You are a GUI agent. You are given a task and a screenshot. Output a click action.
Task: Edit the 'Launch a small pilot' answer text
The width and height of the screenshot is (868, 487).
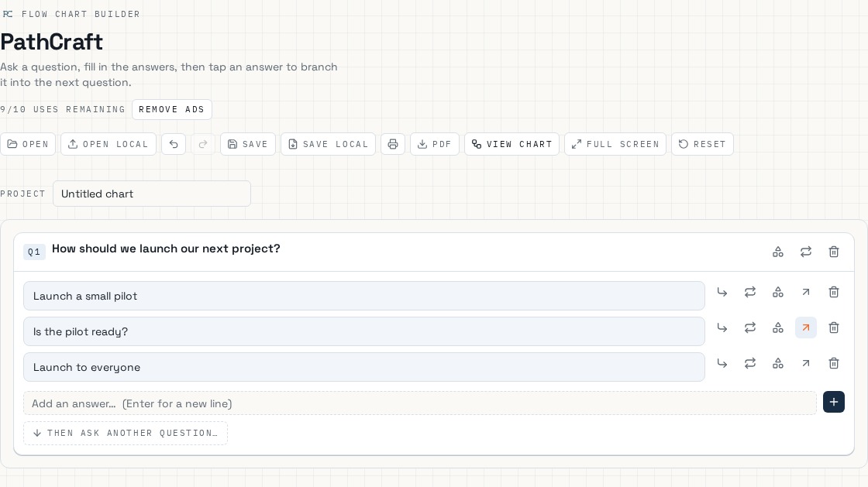(x=363, y=296)
